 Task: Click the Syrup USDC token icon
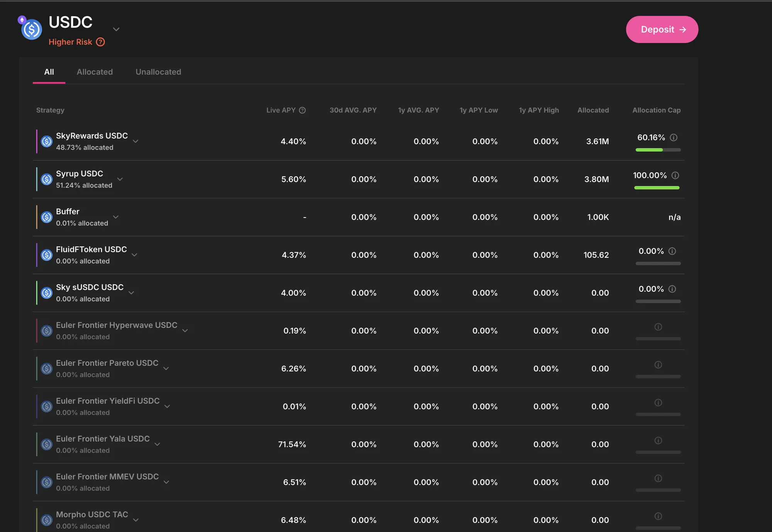(x=47, y=179)
